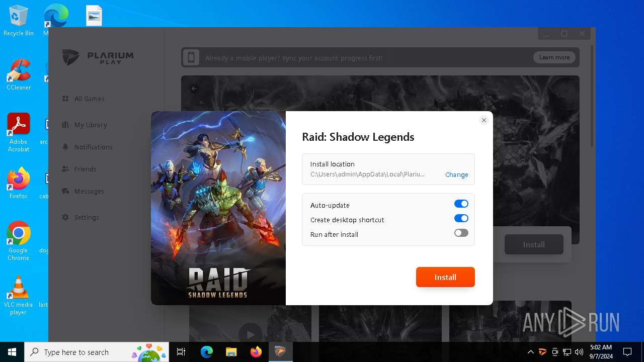Screen dimensions: 644x362
Task: Open the Recycle Bin desktop icon
Action: [x=19, y=21]
